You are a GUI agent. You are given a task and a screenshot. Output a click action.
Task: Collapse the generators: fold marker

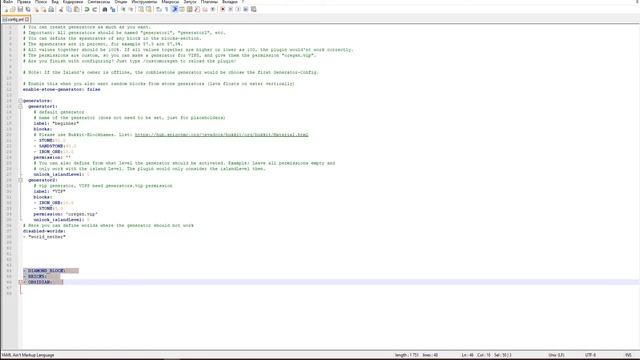point(20,100)
